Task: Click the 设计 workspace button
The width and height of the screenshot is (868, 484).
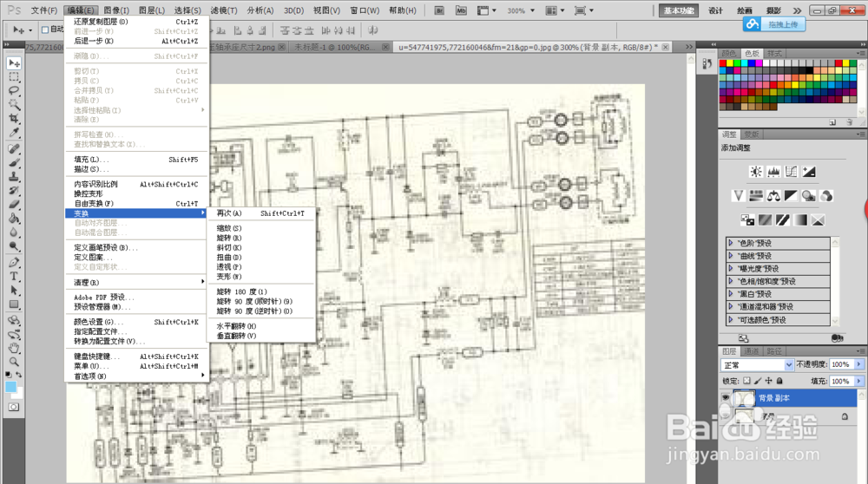Action: pos(716,10)
